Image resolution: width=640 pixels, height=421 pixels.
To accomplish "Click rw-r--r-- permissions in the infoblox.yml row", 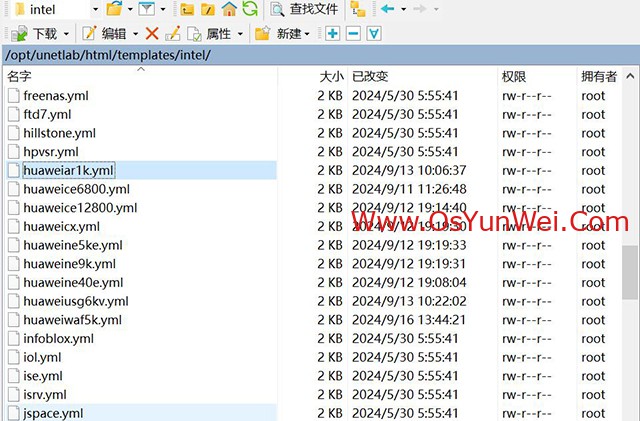I will tap(527, 339).
